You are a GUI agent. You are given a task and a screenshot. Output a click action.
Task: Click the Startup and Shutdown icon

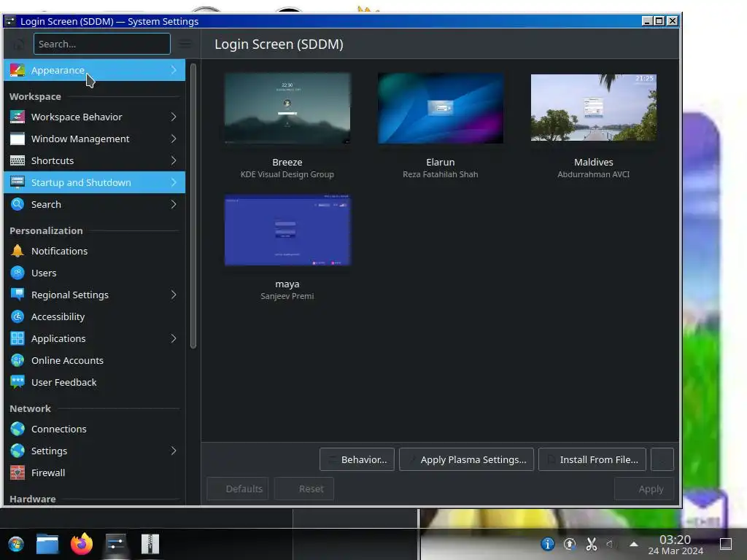point(18,182)
